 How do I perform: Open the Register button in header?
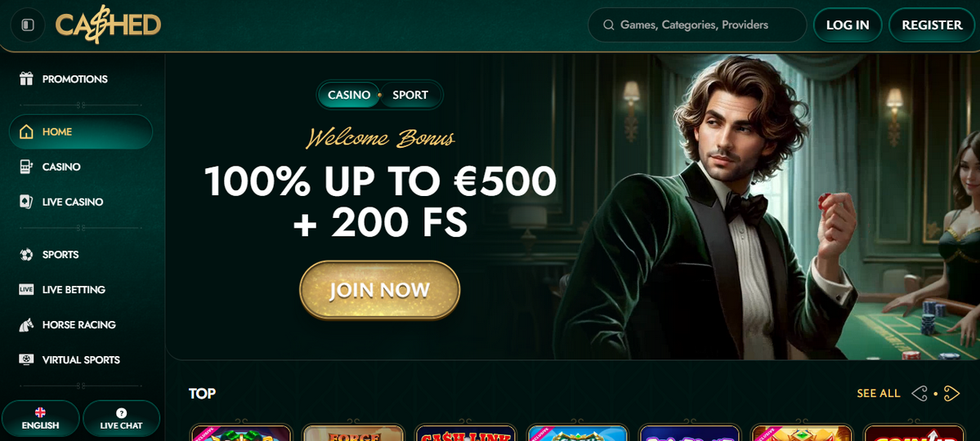click(x=932, y=25)
